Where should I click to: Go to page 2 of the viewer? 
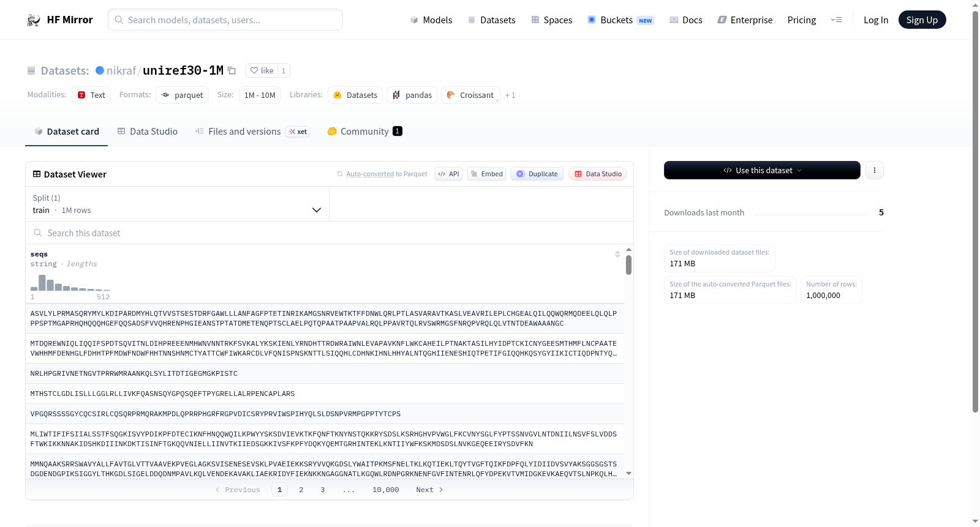(x=301, y=490)
